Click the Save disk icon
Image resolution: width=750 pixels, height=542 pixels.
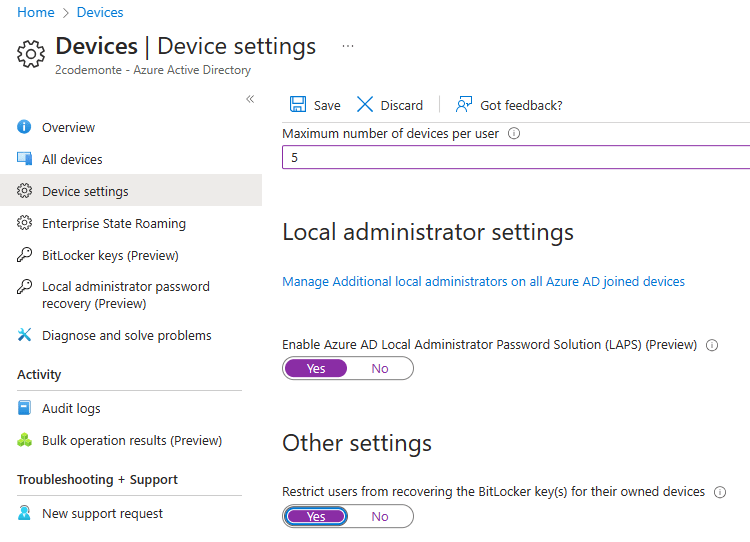tap(298, 105)
